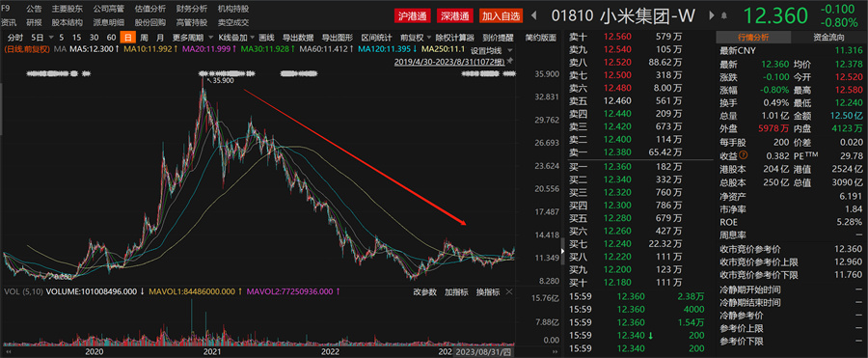Click 加入自选 to add to watchlist
This screenshot has height=358, width=868.
pyautogui.click(x=501, y=16)
